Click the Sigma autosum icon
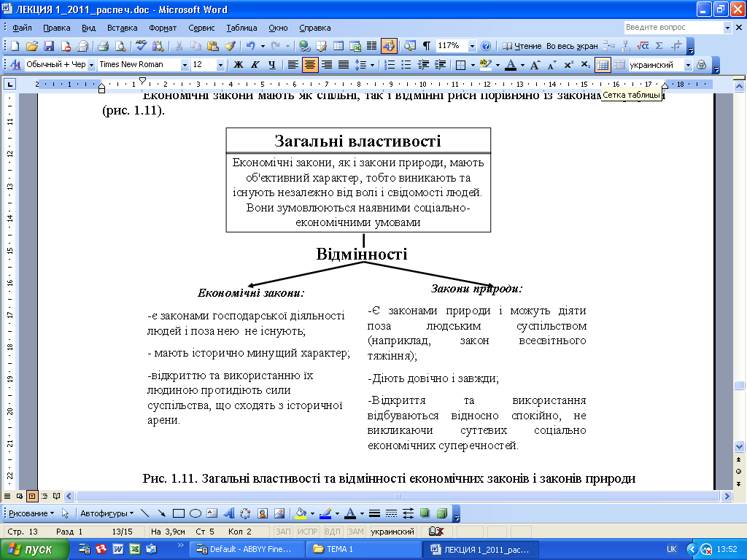The height and width of the screenshot is (560, 747). tap(659, 46)
